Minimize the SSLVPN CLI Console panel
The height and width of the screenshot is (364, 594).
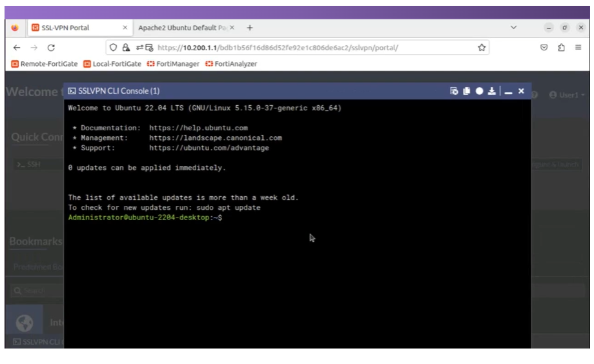(x=508, y=92)
